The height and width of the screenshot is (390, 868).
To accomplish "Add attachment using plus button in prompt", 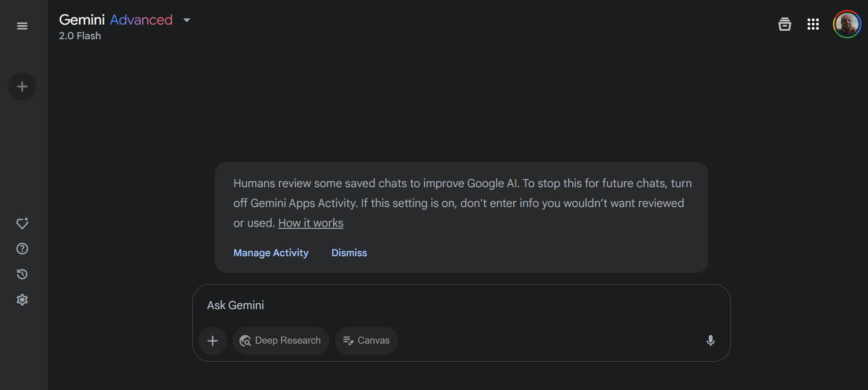I will (x=213, y=341).
